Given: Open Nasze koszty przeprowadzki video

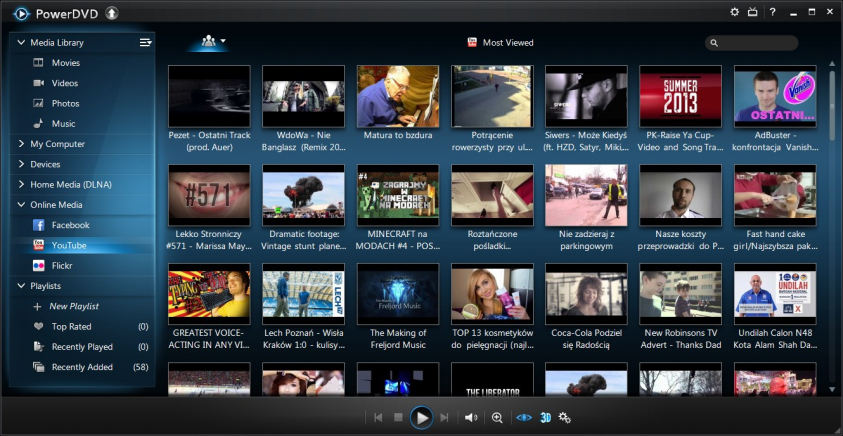Looking at the screenshot, I should click(x=680, y=195).
